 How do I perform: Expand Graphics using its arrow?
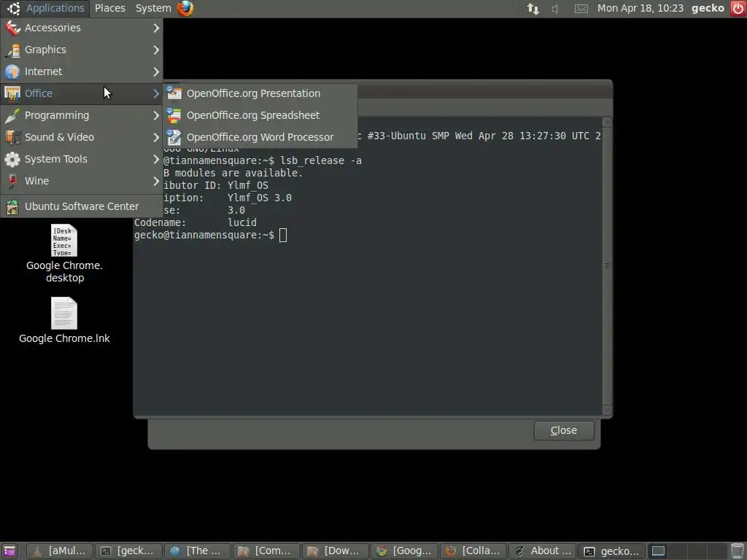156,50
